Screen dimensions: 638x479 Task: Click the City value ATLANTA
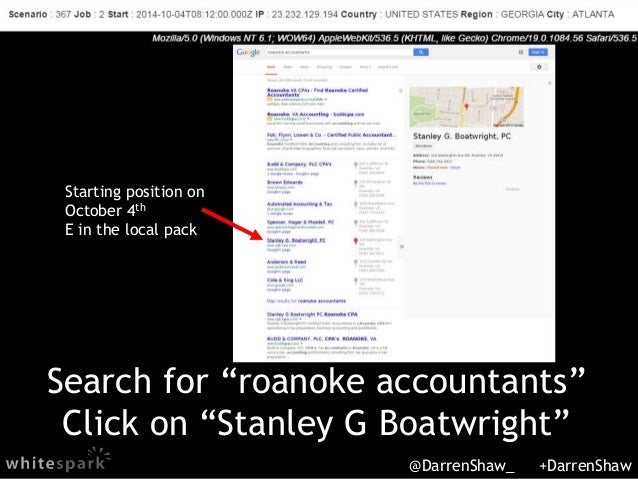coord(593,14)
